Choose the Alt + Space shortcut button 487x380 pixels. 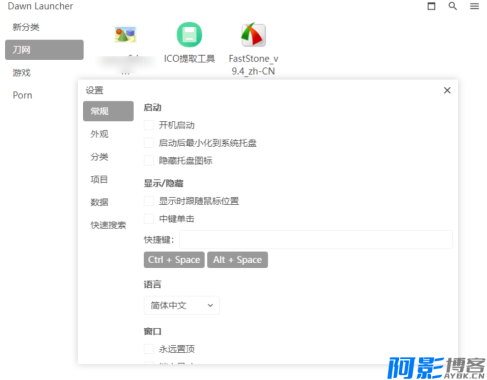click(x=237, y=260)
